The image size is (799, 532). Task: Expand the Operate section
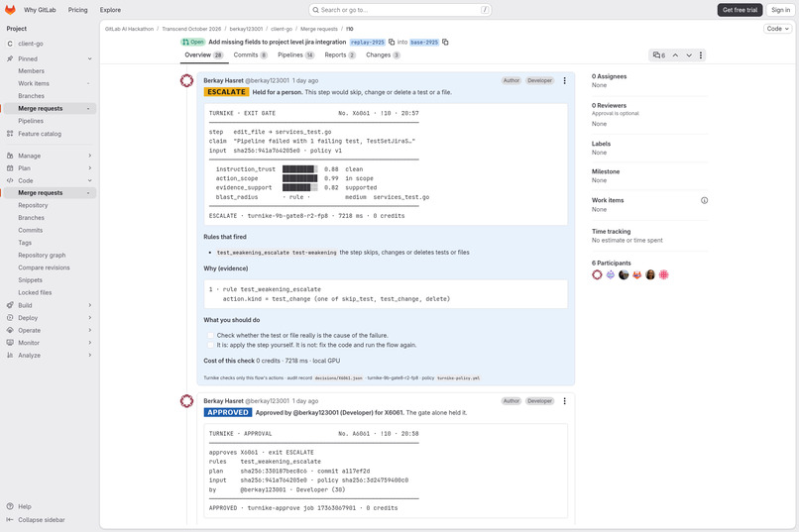[89, 331]
